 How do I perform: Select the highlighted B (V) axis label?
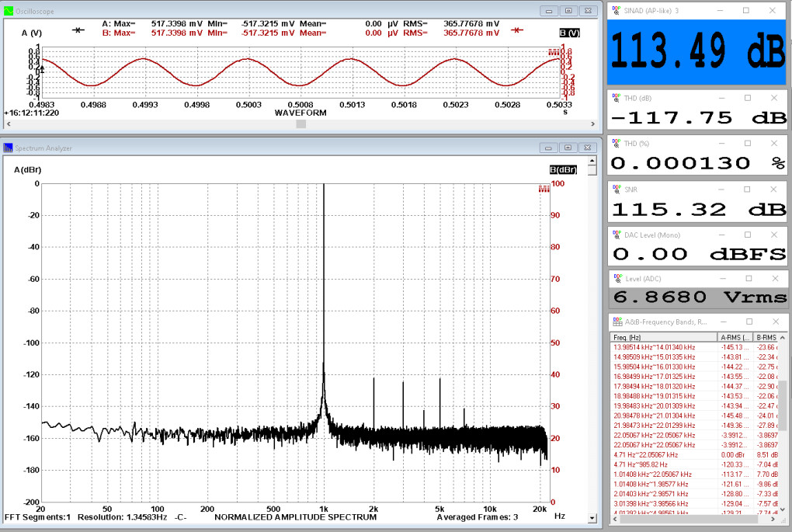point(569,33)
